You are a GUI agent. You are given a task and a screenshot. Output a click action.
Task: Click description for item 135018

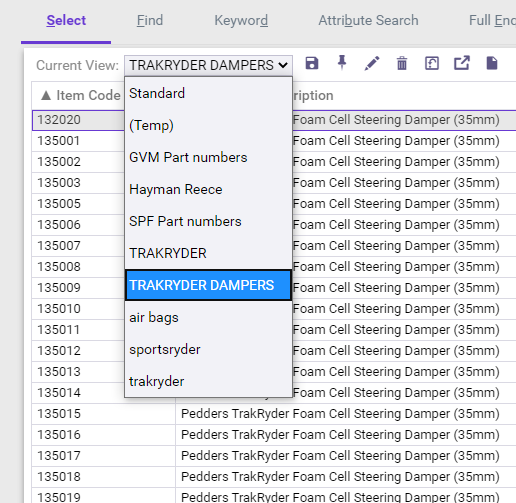pos(340,477)
